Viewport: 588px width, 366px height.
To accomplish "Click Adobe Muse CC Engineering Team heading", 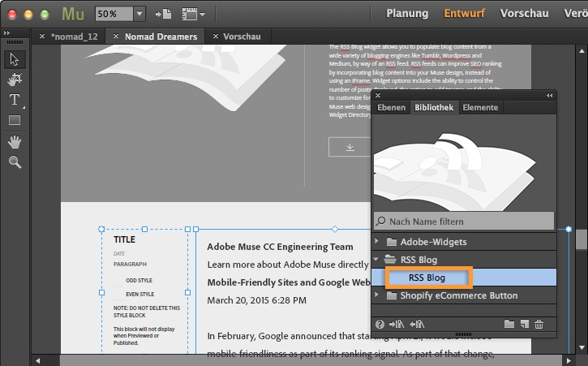I will pyautogui.click(x=280, y=247).
